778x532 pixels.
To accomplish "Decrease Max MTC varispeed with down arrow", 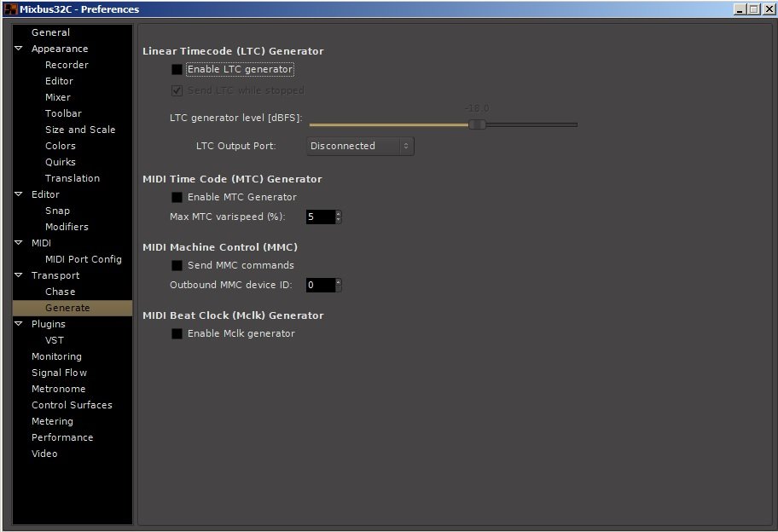I will point(339,220).
